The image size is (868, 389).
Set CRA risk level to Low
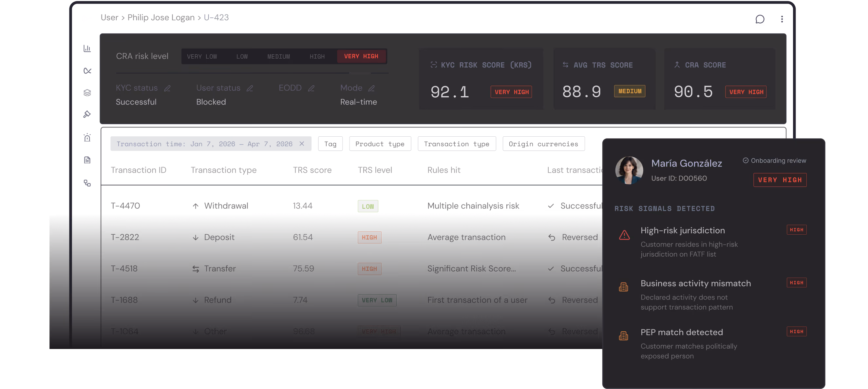[x=242, y=56]
